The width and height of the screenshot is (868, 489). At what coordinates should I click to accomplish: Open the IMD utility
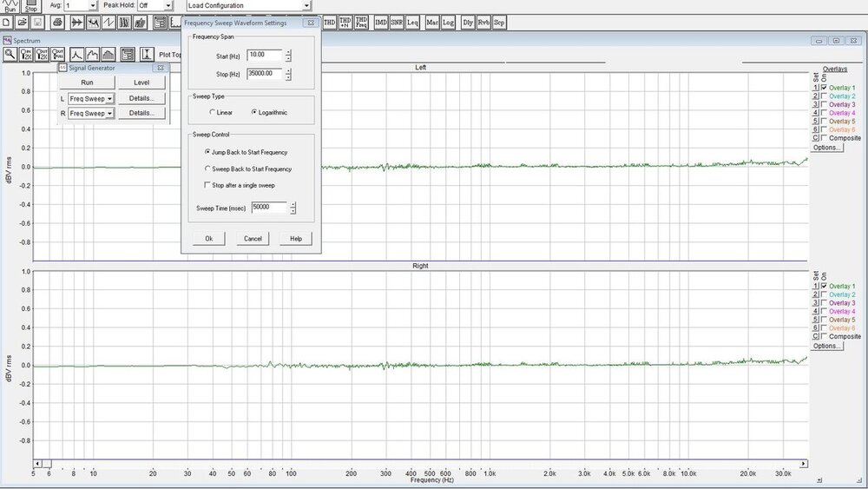pos(381,23)
